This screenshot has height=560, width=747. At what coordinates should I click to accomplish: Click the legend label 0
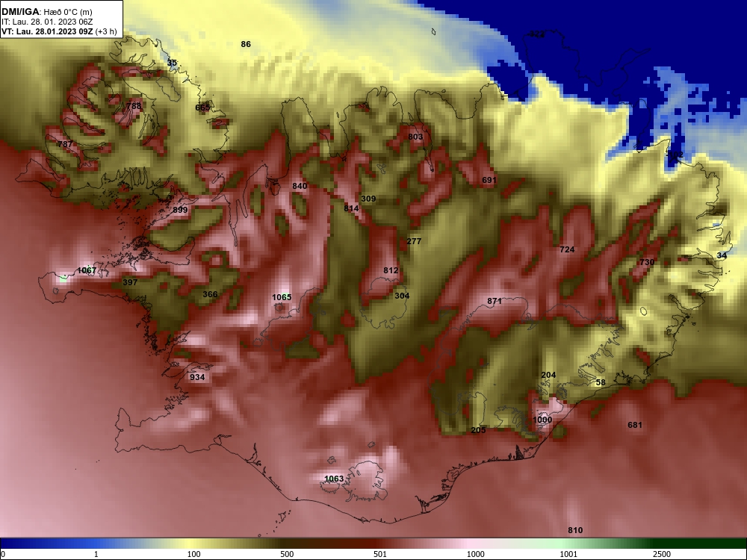(x=3, y=554)
